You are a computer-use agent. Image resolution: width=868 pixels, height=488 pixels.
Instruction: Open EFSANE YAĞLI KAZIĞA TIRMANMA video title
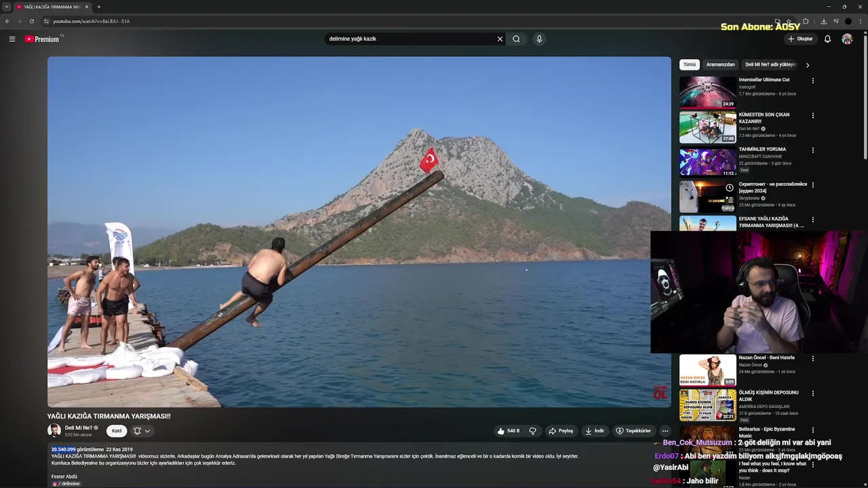coord(771,222)
